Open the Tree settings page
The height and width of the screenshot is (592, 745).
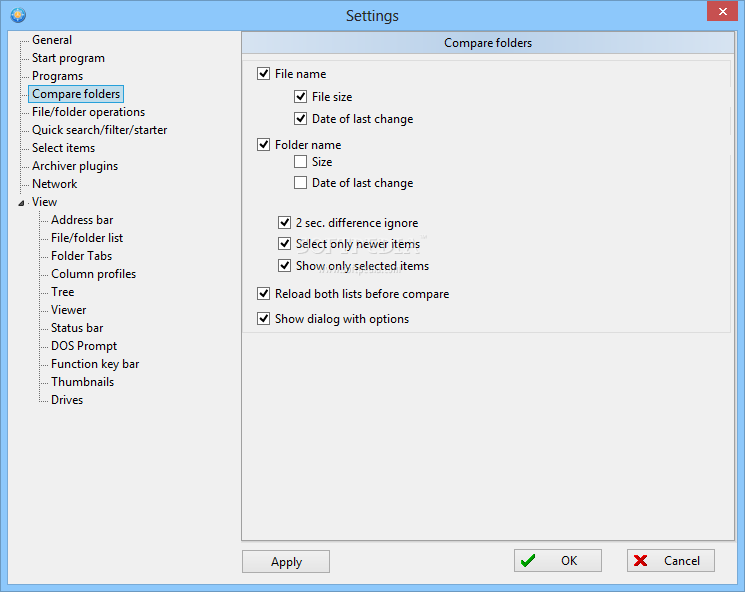63,292
